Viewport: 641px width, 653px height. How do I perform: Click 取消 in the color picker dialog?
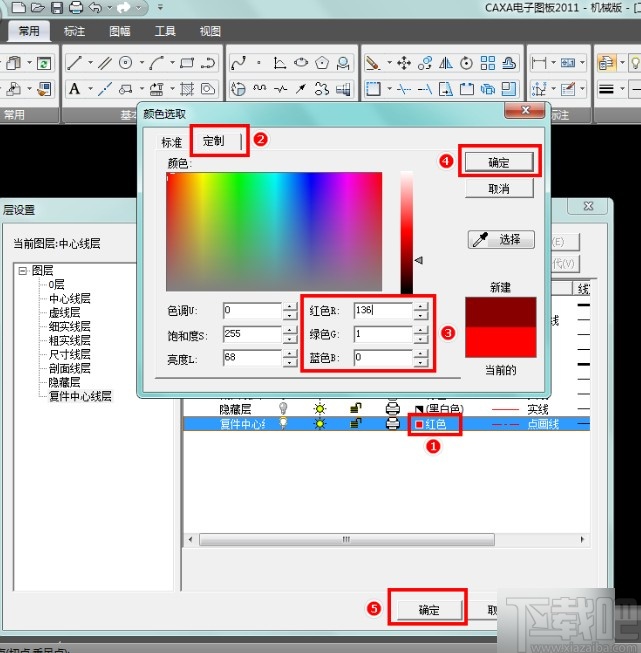click(499, 189)
